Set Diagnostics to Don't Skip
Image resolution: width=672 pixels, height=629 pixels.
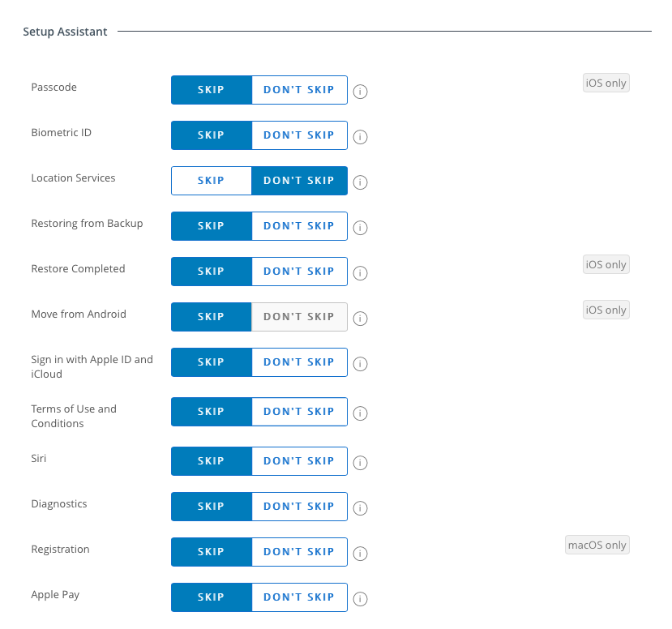coord(299,506)
